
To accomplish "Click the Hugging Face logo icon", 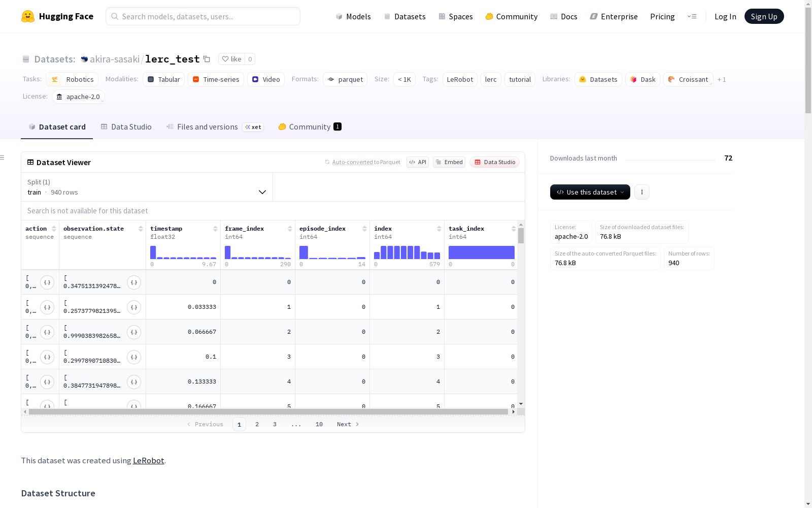I will coord(28,16).
